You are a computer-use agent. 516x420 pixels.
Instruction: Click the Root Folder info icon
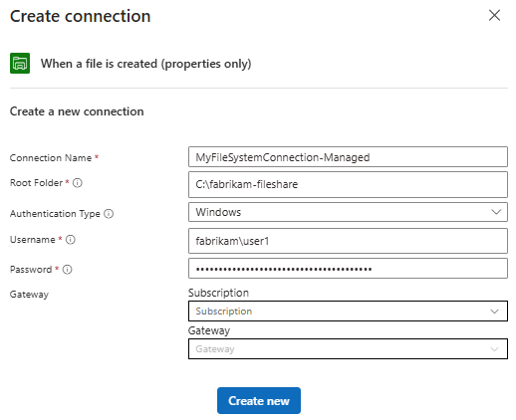(x=78, y=183)
